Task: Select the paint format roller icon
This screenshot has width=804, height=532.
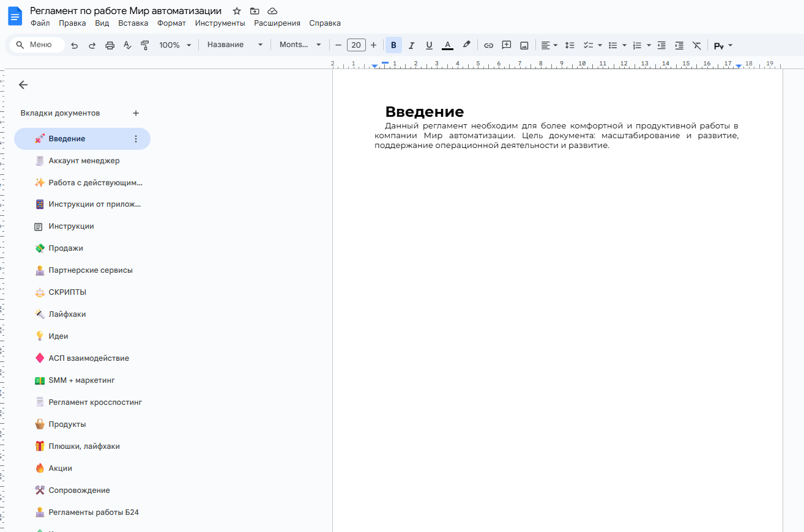Action: tap(145, 45)
